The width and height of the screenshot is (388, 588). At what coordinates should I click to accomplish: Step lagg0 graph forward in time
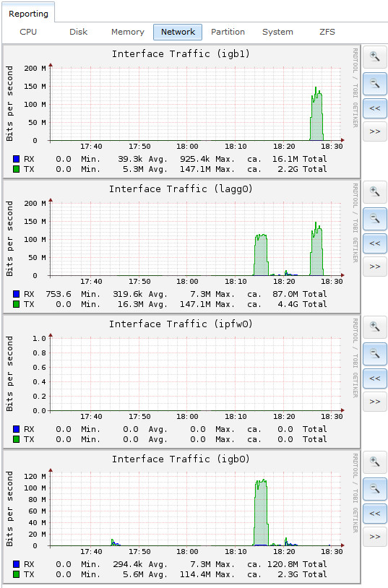click(374, 267)
